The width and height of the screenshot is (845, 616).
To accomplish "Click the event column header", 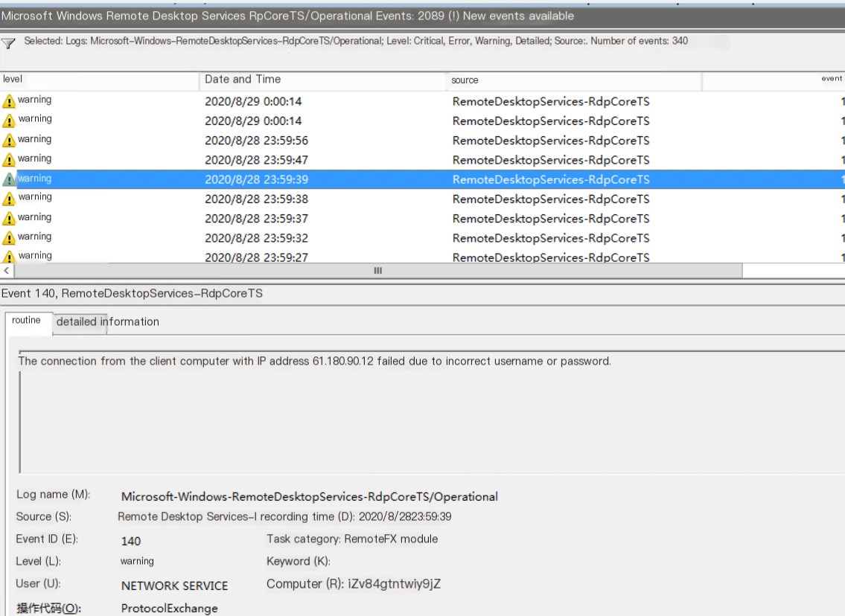I will coord(774,80).
